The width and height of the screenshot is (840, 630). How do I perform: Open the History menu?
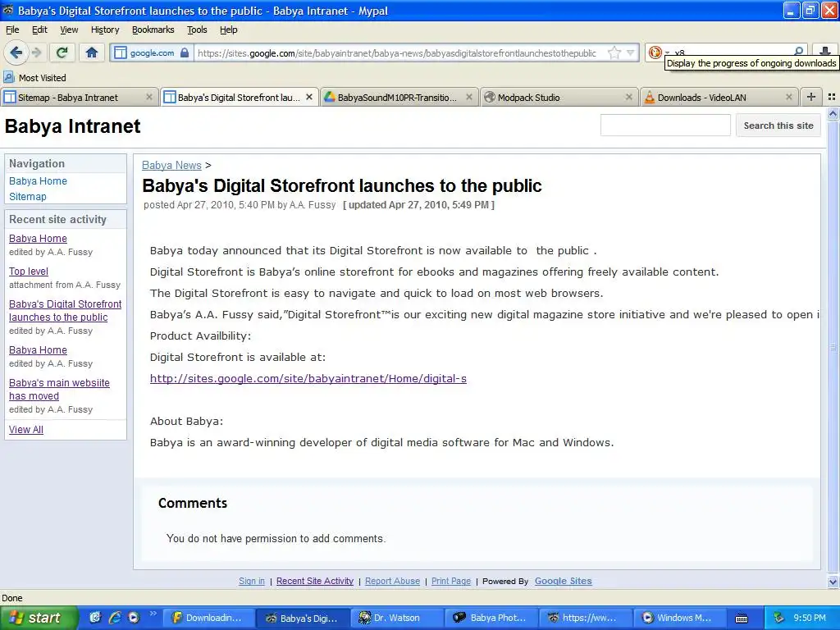pos(105,30)
